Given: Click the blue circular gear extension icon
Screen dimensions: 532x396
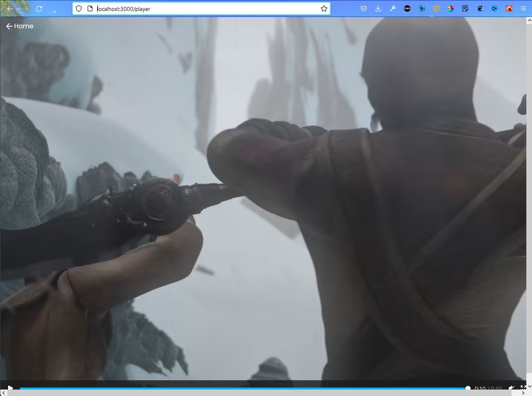Looking at the screenshot, I should click(x=422, y=8).
